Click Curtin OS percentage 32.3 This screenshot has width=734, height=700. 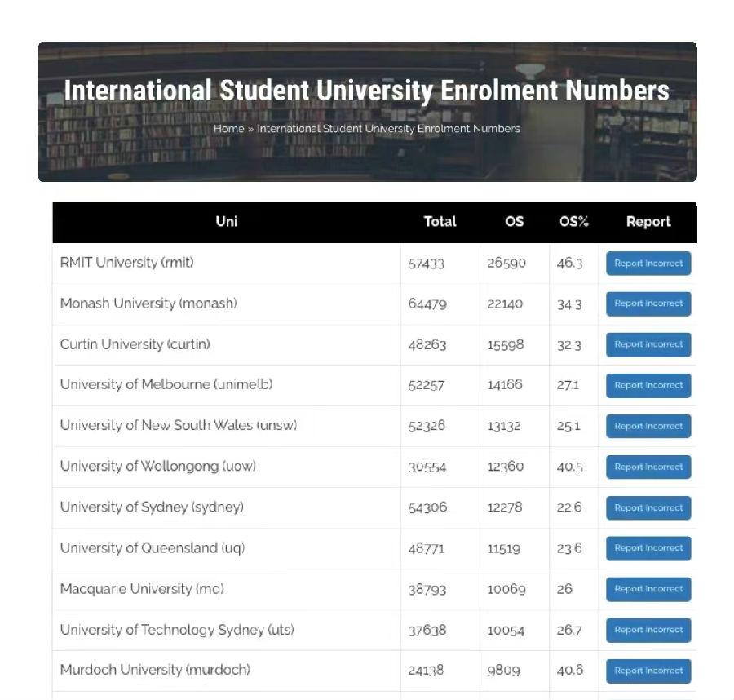(x=569, y=345)
